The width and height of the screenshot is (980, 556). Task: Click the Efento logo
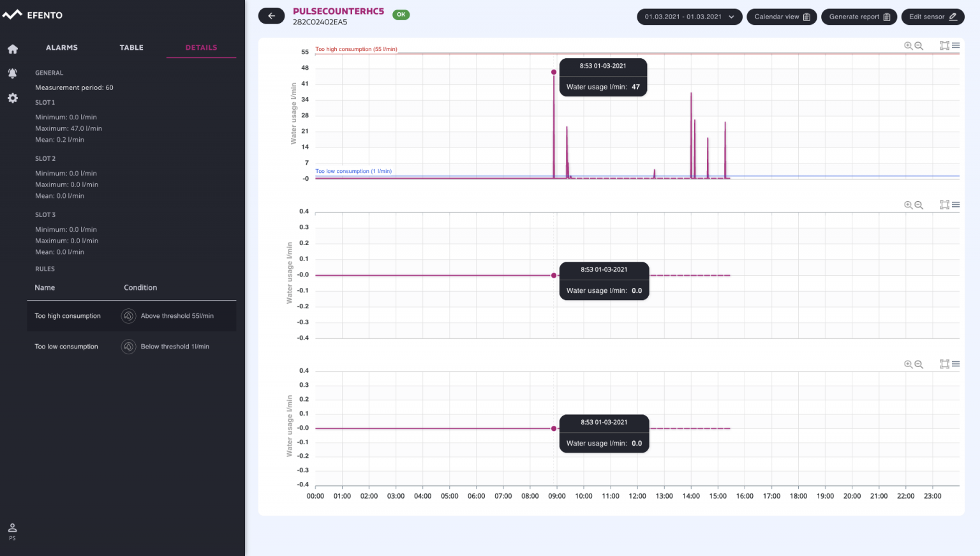(33, 15)
